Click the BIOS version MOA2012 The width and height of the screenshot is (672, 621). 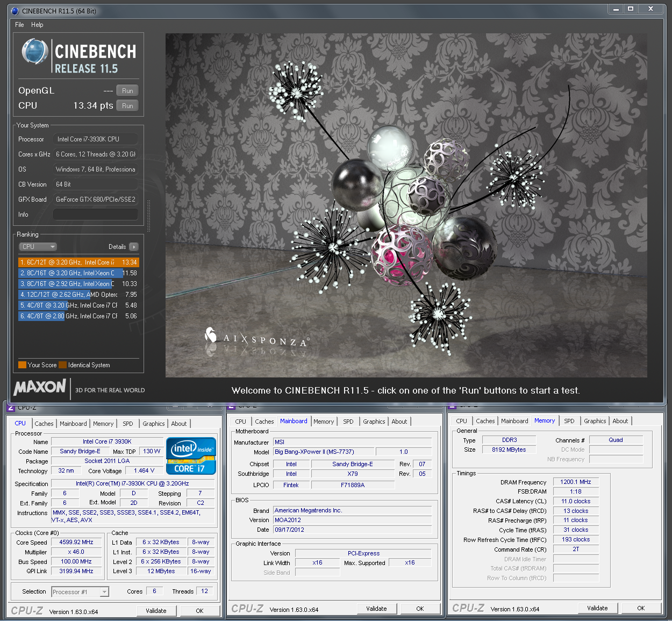(352, 520)
